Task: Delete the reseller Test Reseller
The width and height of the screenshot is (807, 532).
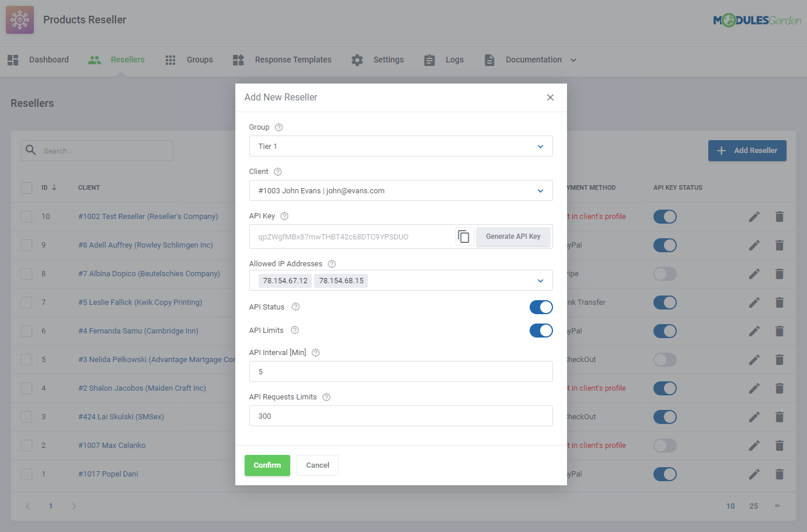Action: [780, 216]
